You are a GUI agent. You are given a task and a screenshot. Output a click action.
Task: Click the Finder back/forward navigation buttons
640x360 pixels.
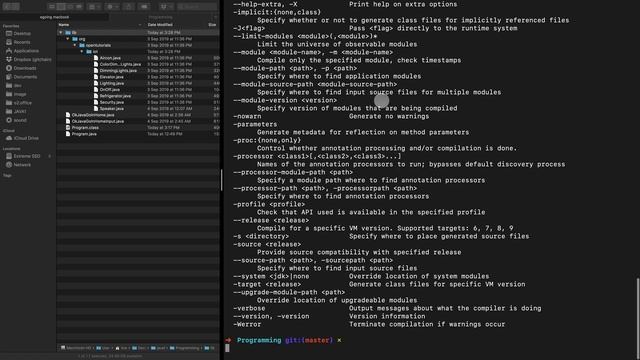click(x=11, y=7)
